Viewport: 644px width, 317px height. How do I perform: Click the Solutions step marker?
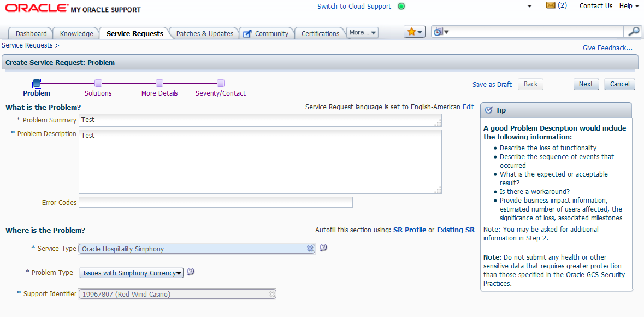[98, 84]
